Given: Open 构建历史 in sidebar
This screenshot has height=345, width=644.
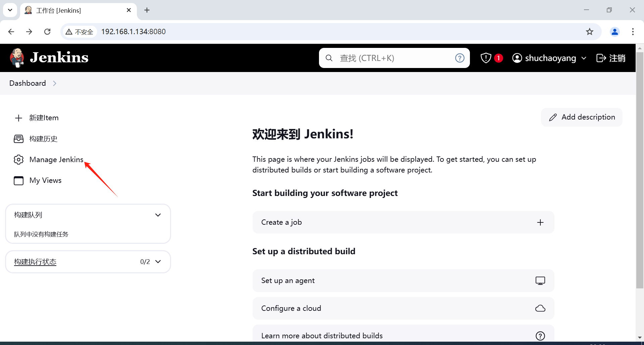Looking at the screenshot, I should point(43,139).
